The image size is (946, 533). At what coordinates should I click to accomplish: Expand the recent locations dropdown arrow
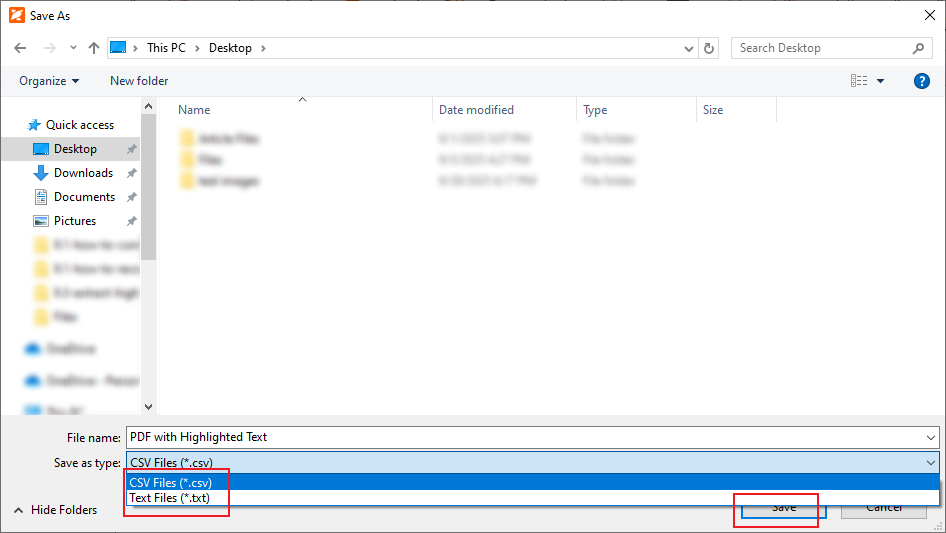73,48
